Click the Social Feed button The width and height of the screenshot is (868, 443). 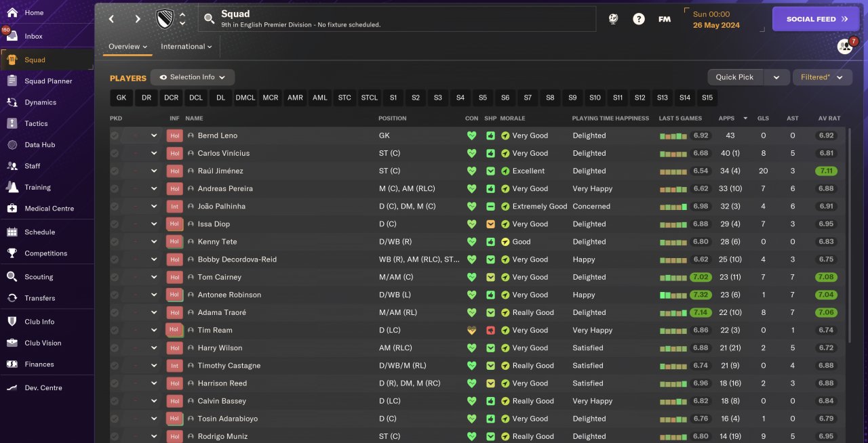[x=816, y=19]
